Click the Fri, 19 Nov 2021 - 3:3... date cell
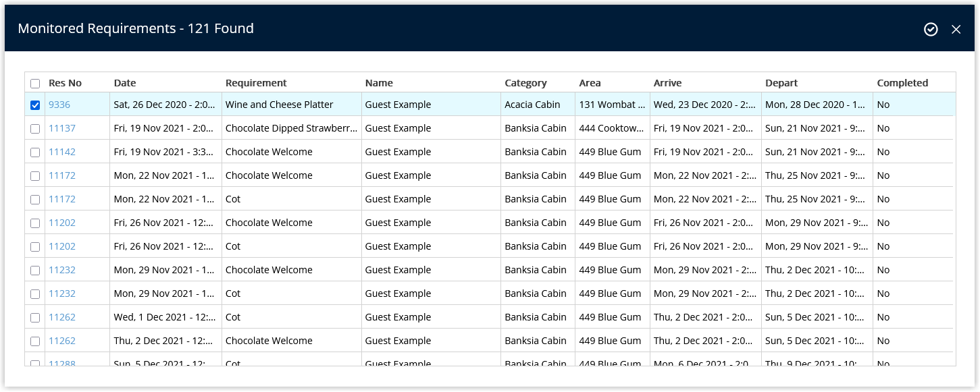The height and width of the screenshot is (392, 980). [x=166, y=152]
